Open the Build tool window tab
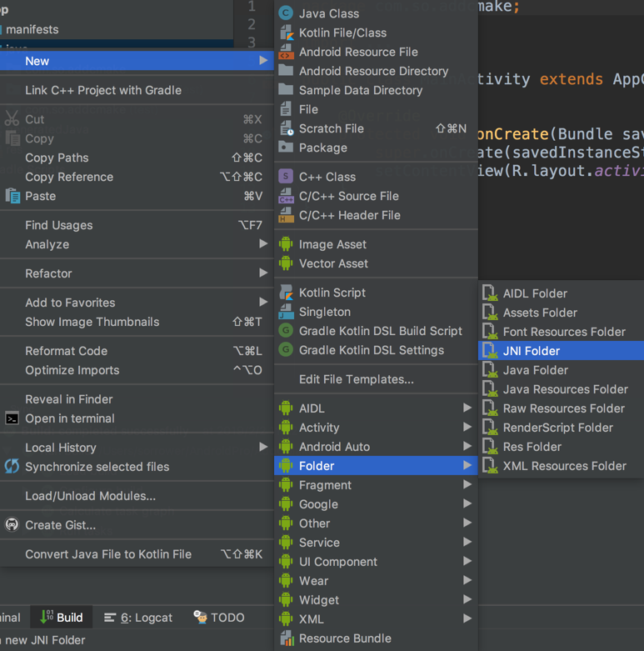 61,618
